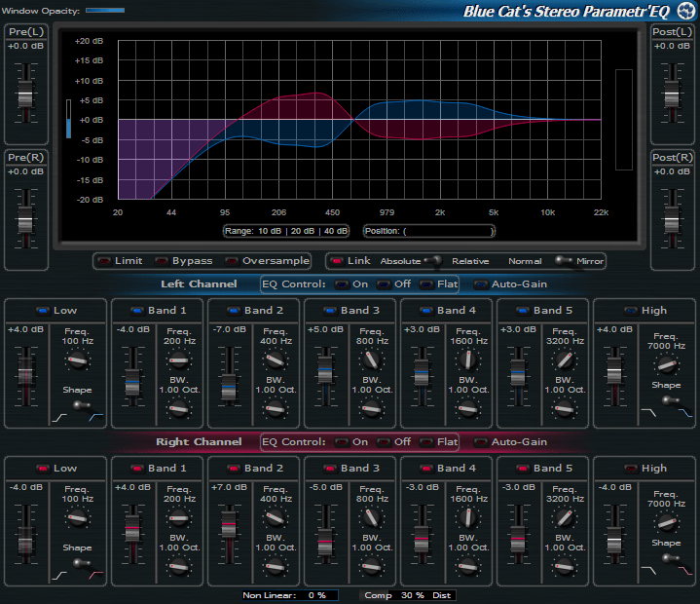
Task: Flip the Normal/Mirror link switch
Action: tap(564, 261)
